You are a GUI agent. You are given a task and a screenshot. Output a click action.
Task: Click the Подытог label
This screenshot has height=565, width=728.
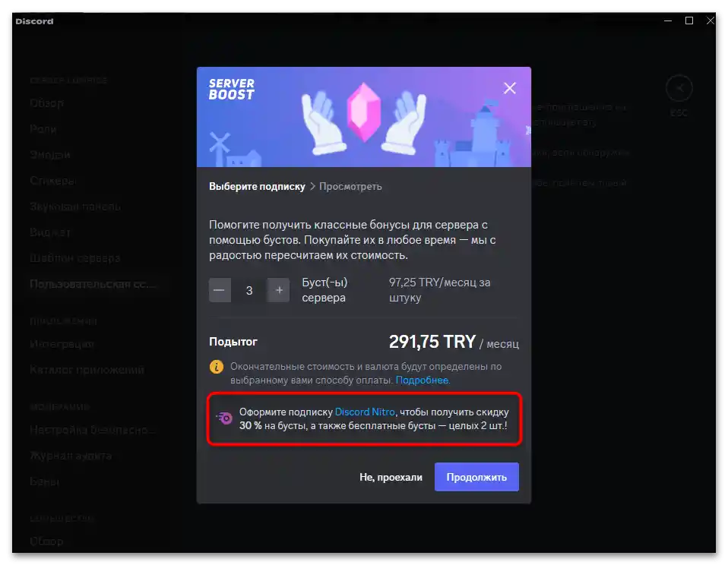tap(233, 342)
